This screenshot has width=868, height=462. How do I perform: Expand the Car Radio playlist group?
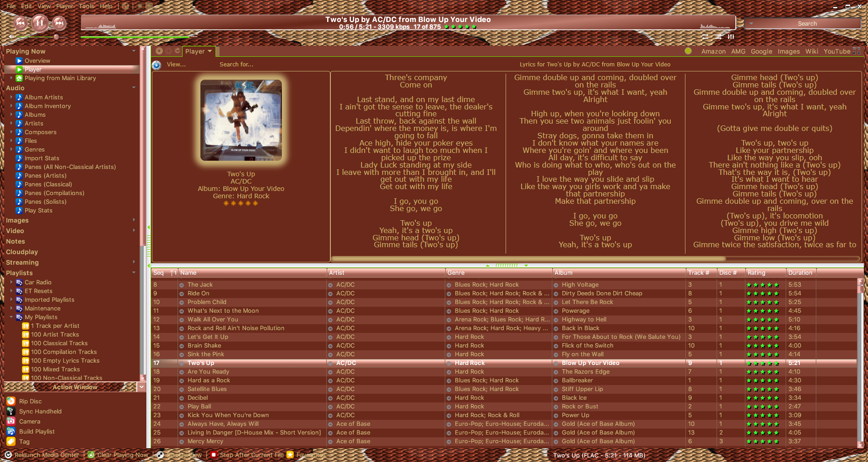click(11, 282)
